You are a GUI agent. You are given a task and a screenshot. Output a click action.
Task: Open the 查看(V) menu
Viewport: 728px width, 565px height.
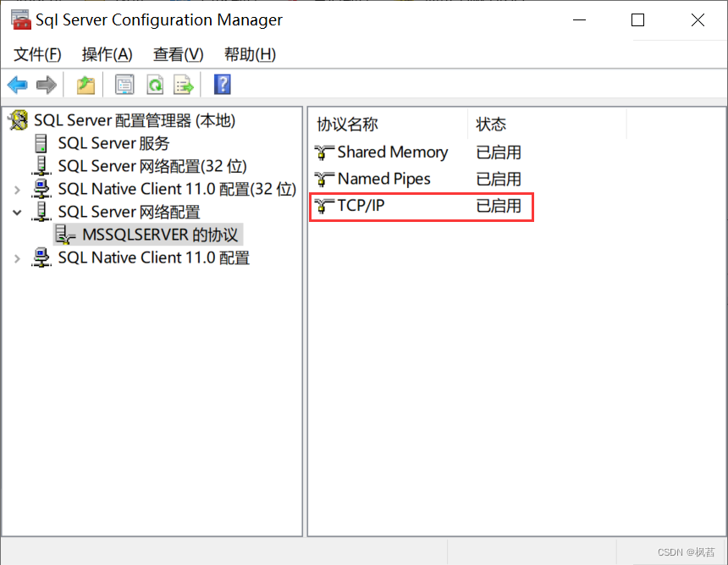pos(179,54)
